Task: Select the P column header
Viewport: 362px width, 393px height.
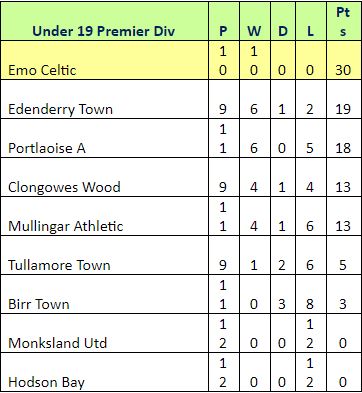Action: [223, 31]
